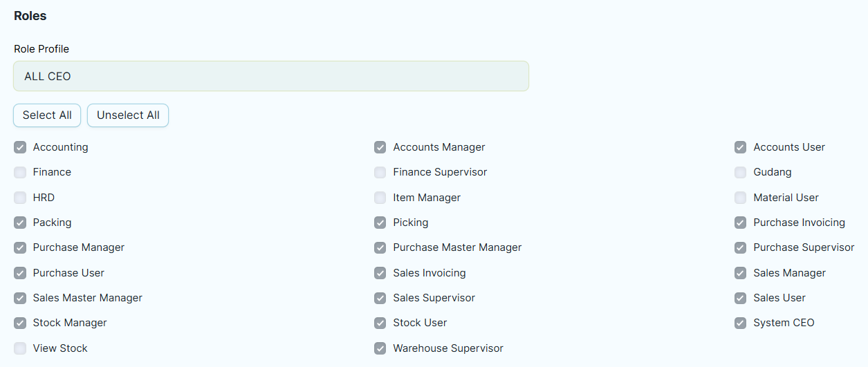Toggle the Packing role checkbox
The height and width of the screenshot is (367, 868).
click(20, 223)
